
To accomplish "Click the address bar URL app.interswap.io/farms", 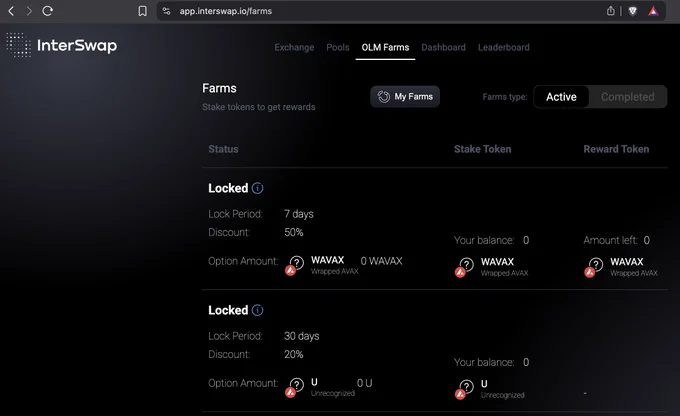I will [x=226, y=11].
